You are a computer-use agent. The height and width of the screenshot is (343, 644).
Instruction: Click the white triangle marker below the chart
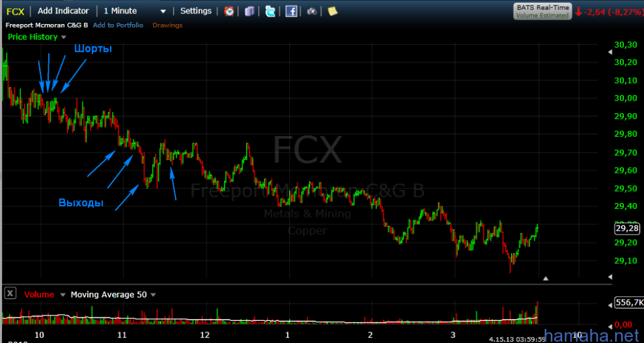coord(545,279)
